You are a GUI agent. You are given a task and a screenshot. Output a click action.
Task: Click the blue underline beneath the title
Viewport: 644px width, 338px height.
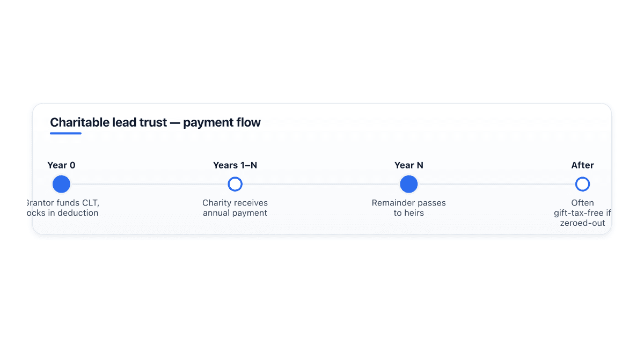point(65,134)
